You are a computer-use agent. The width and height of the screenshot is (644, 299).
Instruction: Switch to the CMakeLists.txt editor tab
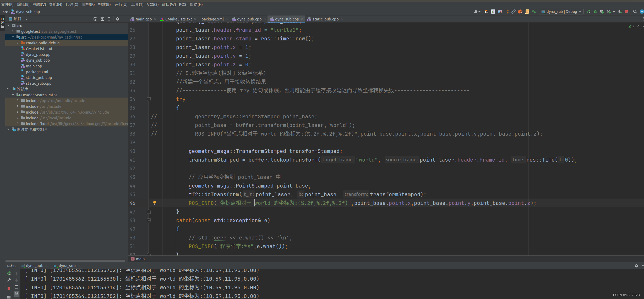(178, 19)
